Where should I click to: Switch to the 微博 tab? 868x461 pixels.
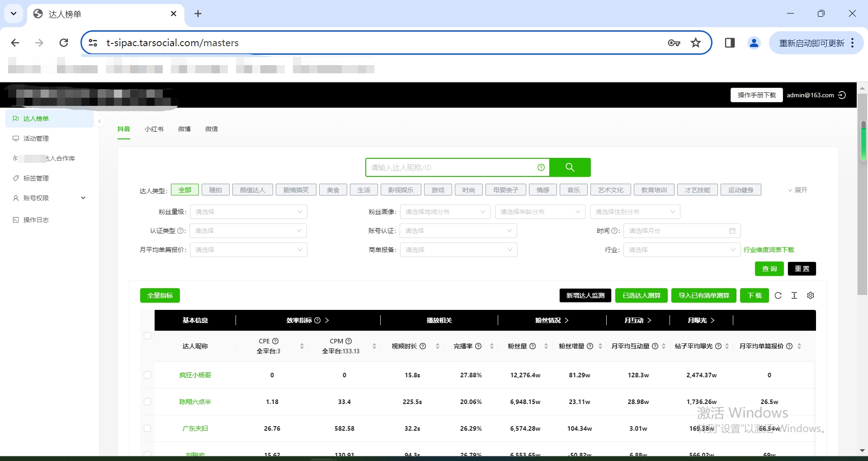click(184, 129)
